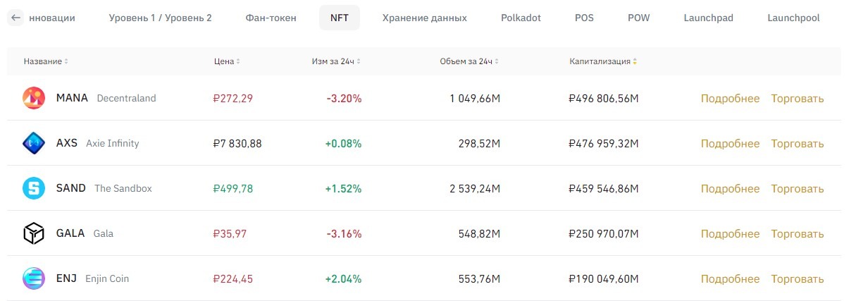Viewport: 868px width, 301px height.
Task: Sort by Изм за 24ч column
Action: click(359, 61)
